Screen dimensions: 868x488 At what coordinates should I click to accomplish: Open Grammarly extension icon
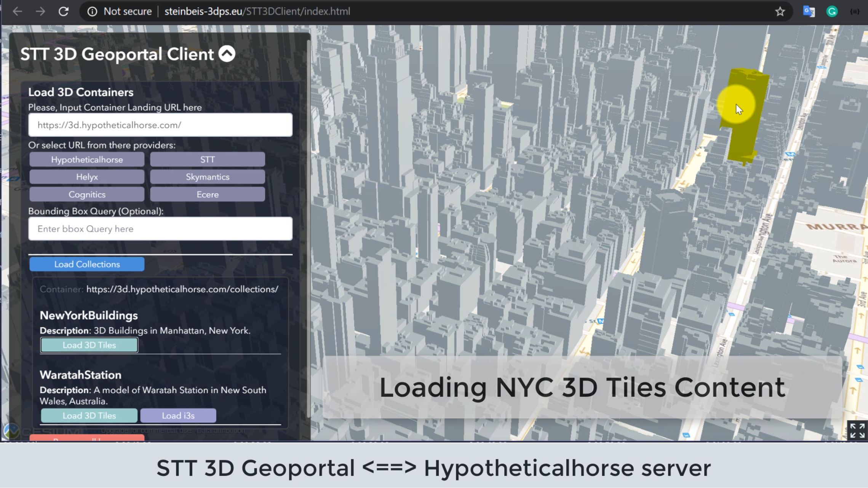832,11
